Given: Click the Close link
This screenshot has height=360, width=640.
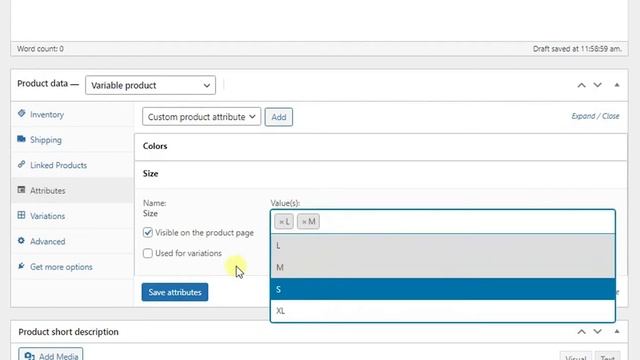Looking at the screenshot, I should click(611, 116).
